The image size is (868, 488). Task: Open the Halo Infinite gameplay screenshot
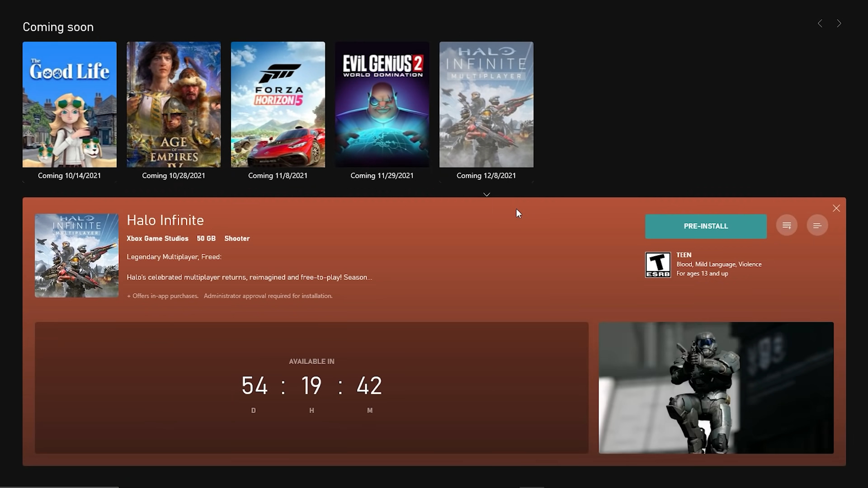coord(716,388)
